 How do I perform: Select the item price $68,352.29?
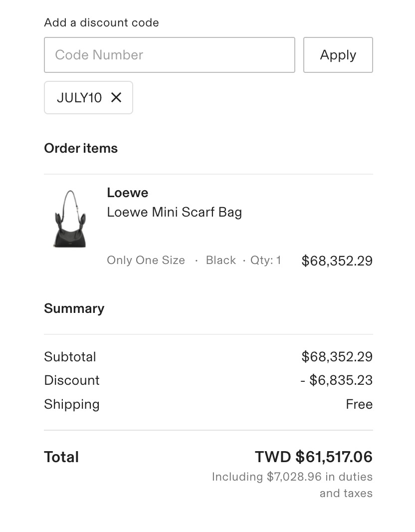point(337,261)
